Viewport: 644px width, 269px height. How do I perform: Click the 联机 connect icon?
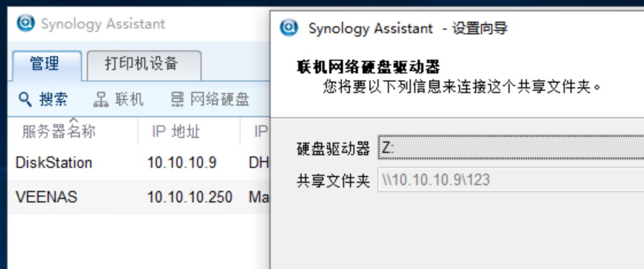click(101, 99)
